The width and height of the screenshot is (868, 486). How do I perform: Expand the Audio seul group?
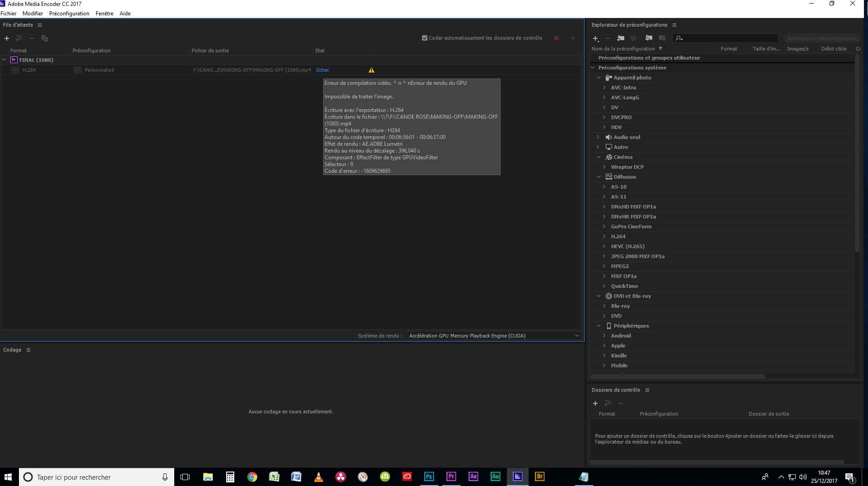[599, 137]
